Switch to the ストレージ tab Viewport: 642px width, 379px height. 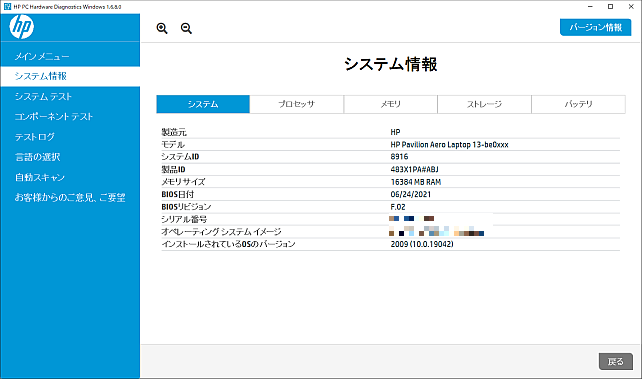coord(484,104)
